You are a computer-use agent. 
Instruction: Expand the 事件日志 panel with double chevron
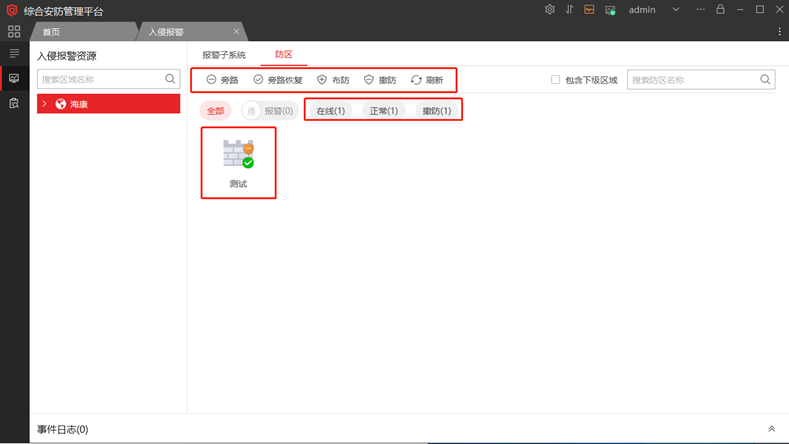771,429
